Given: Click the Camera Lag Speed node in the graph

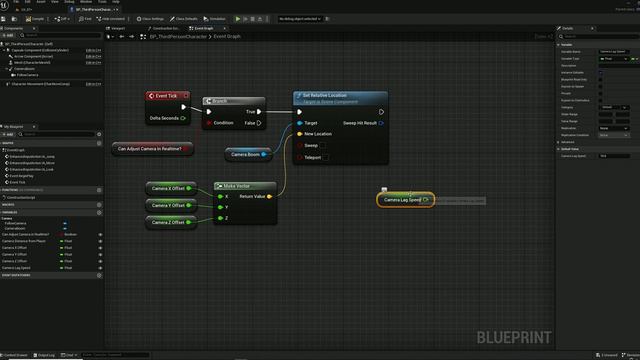Looking at the screenshot, I should point(405,200).
